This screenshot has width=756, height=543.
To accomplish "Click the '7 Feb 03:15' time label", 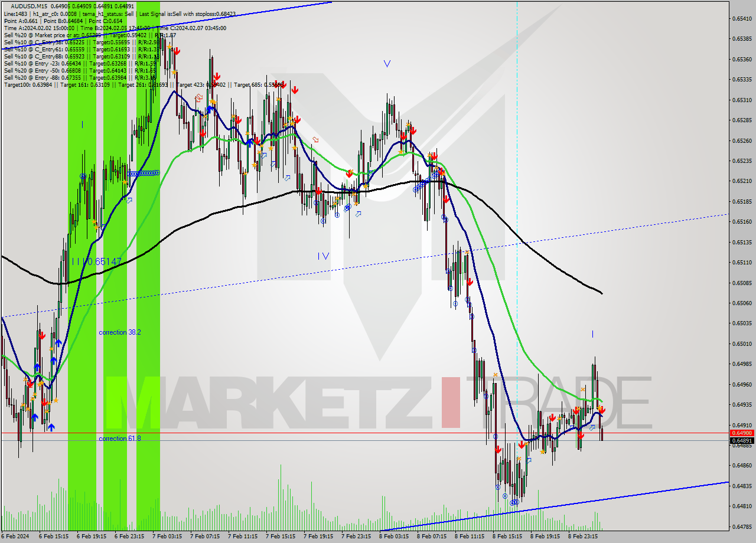I will [x=167, y=537].
